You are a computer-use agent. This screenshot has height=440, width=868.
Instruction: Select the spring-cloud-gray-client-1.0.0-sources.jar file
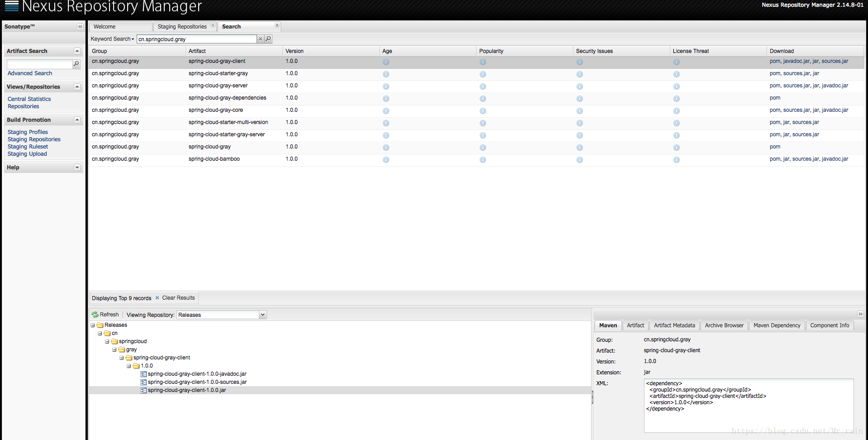[x=197, y=382]
